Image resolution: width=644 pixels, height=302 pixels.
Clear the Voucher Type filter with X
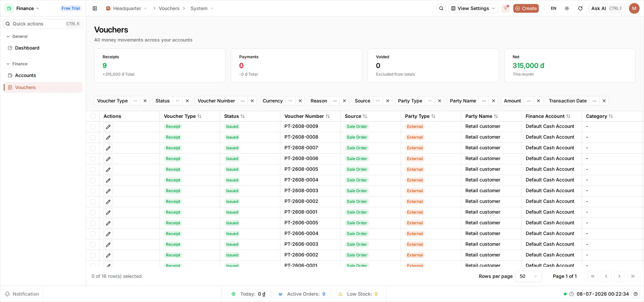[x=145, y=101]
